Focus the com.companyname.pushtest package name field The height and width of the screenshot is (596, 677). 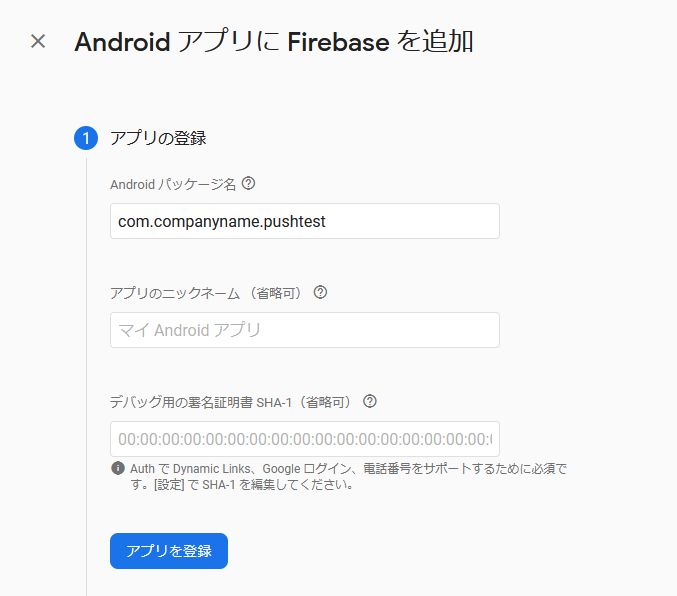click(305, 221)
